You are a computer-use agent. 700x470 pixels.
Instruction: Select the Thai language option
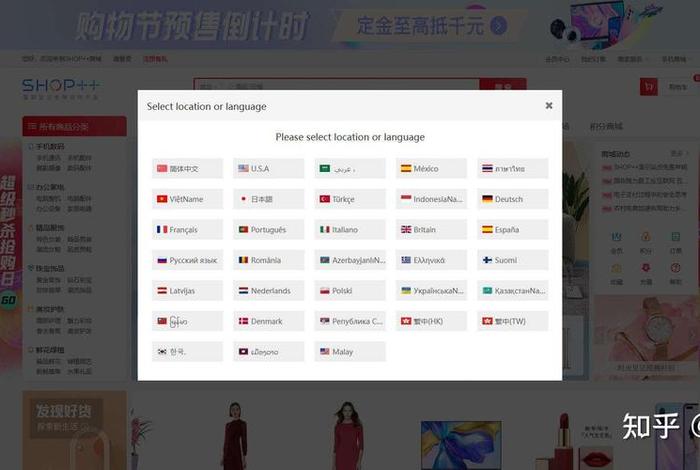(x=512, y=168)
